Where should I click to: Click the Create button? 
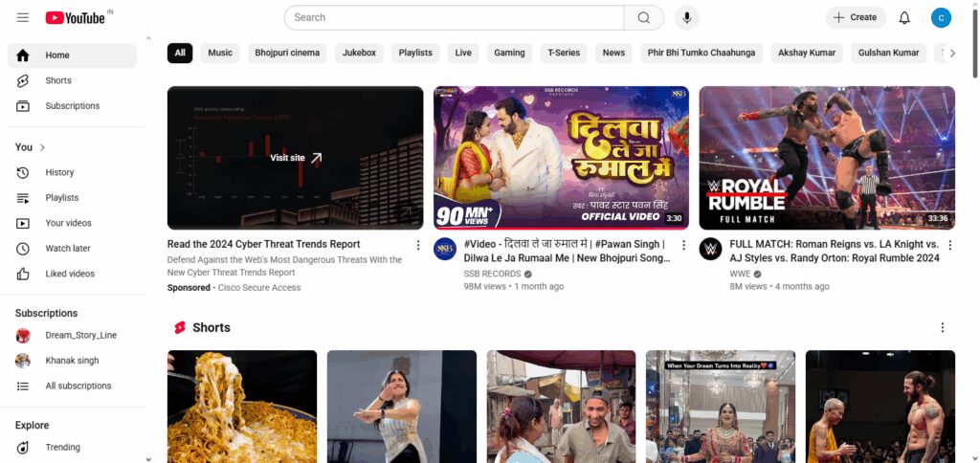856,17
